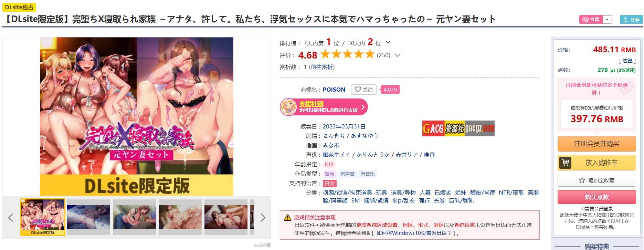Click the 支援社团 support circle banner
The image size is (644, 250).
point(324,107)
